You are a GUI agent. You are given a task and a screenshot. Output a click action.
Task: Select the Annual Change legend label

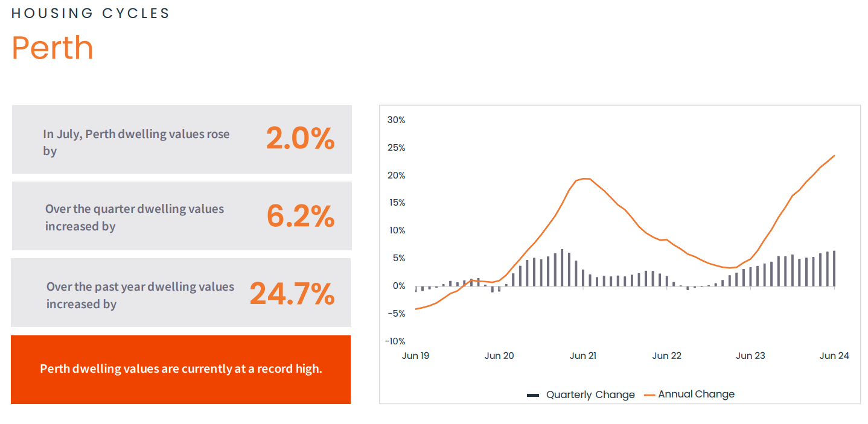pos(696,394)
